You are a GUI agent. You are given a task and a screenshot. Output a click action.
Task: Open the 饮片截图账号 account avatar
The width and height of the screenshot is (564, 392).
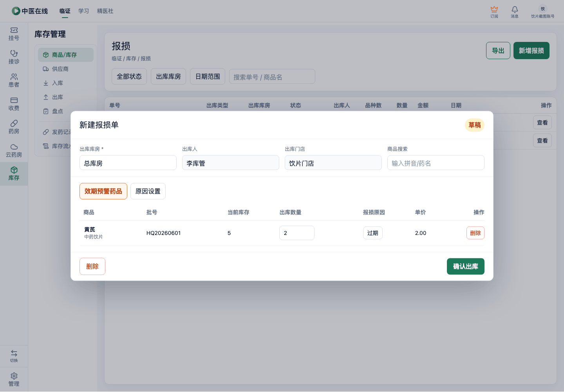[x=543, y=9]
